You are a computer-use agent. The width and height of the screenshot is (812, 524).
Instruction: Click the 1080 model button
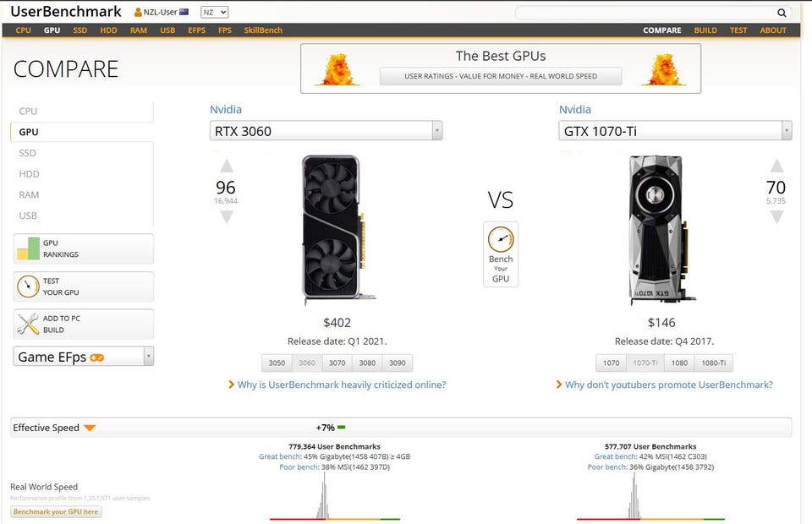tap(679, 363)
